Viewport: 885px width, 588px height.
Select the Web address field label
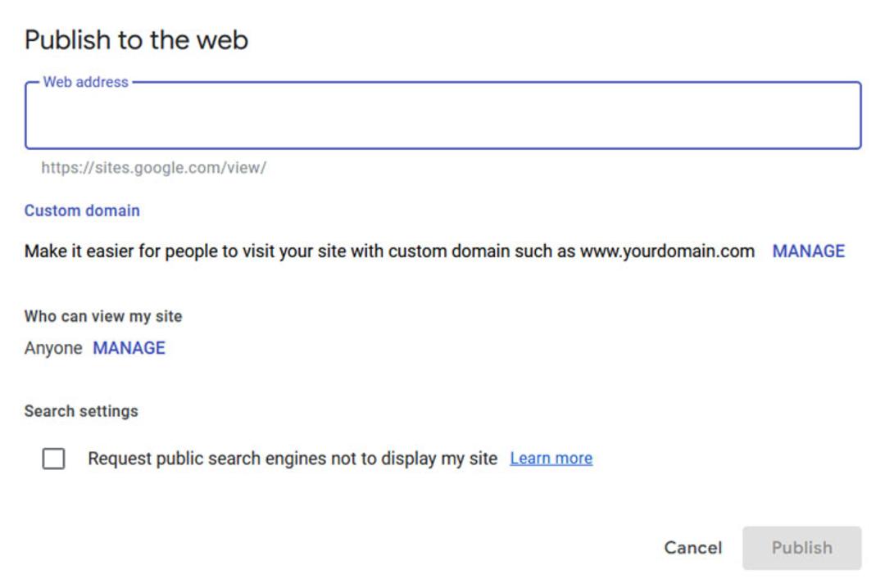coord(86,83)
